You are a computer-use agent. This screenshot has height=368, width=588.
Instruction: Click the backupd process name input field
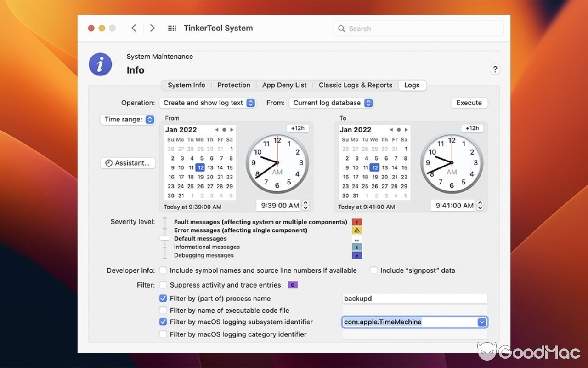[413, 298]
